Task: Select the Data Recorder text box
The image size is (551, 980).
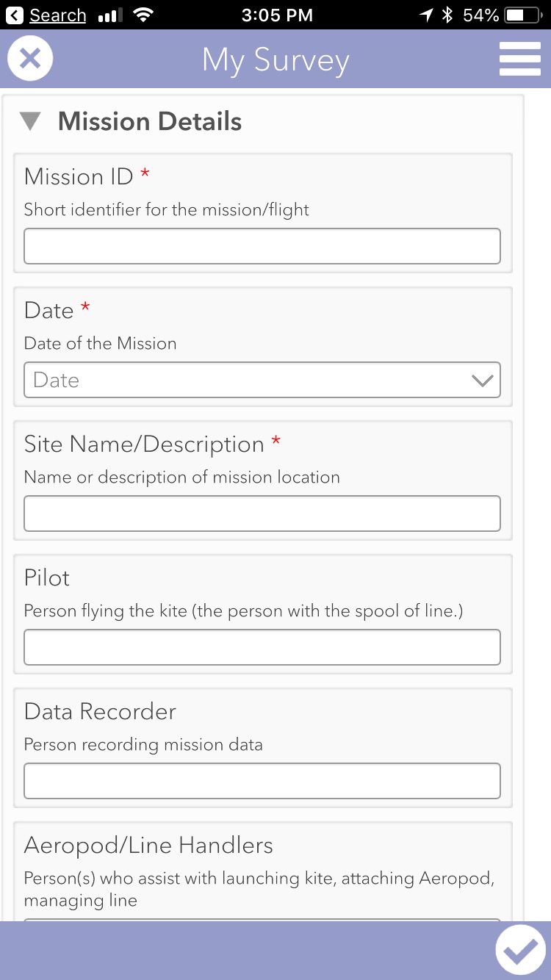Action: 262,781
